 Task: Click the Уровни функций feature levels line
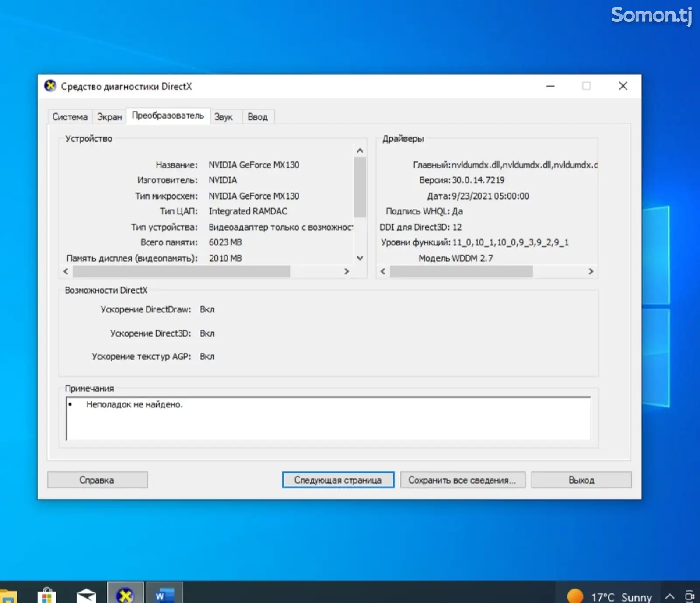click(475, 242)
